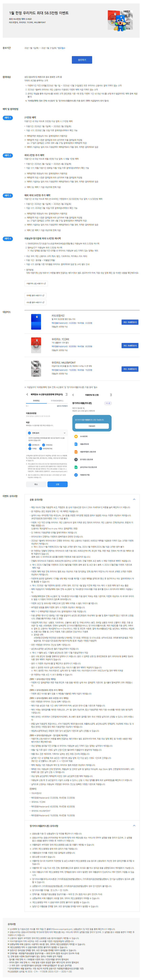Open 자동이체 신청 바로가기 link
Image resolution: width=142 pixels, height=980 pixels.
(36, 283)
